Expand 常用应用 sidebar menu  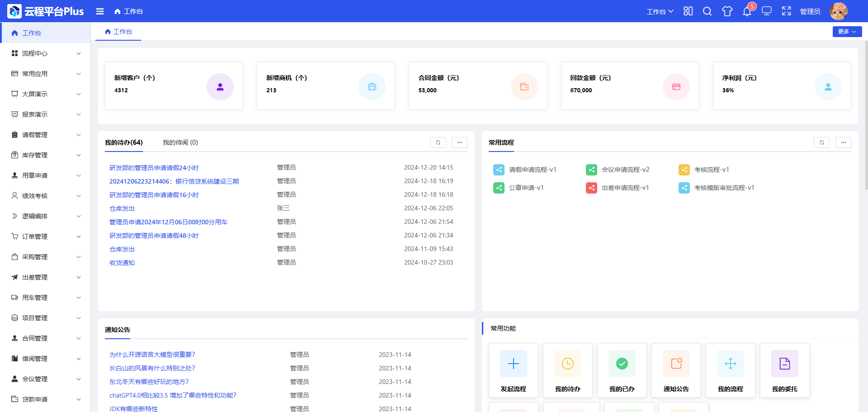point(45,74)
